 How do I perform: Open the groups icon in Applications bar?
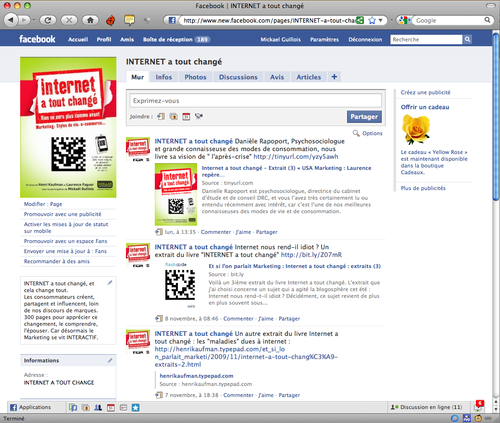pos(98,407)
